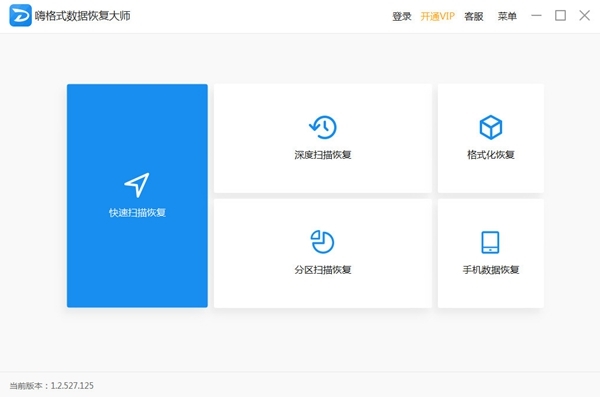Click the 手机数据恢复 label
Image resolution: width=600 pixels, height=397 pixels.
(491, 270)
